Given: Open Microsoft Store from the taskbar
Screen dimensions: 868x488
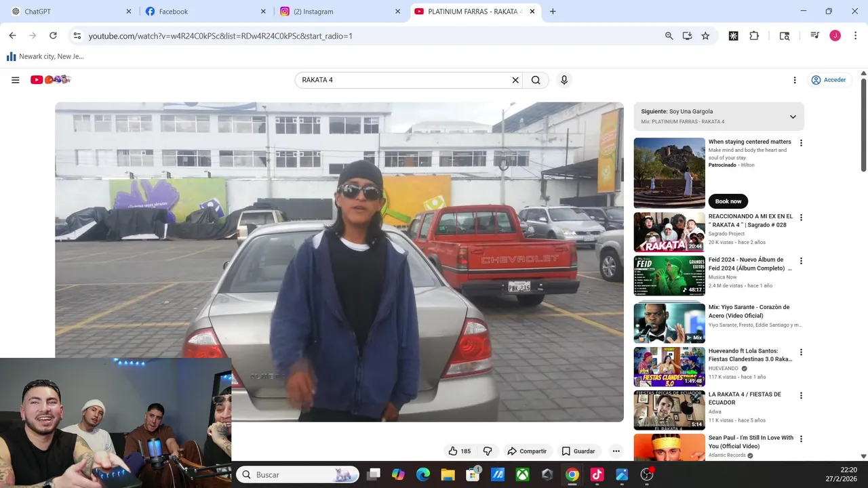Looking at the screenshot, I should click(x=473, y=474).
